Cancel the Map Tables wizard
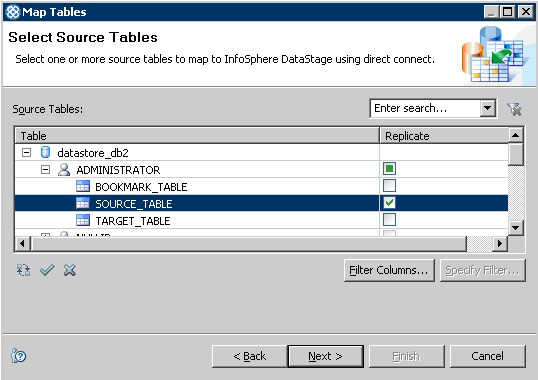538x380 pixels. [488, 356]
